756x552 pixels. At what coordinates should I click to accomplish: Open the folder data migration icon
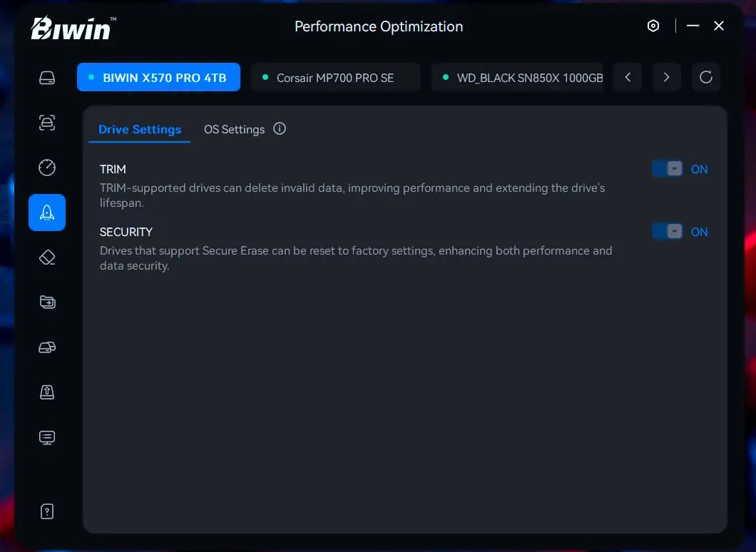pyautogui.click(x=47, y=302)
